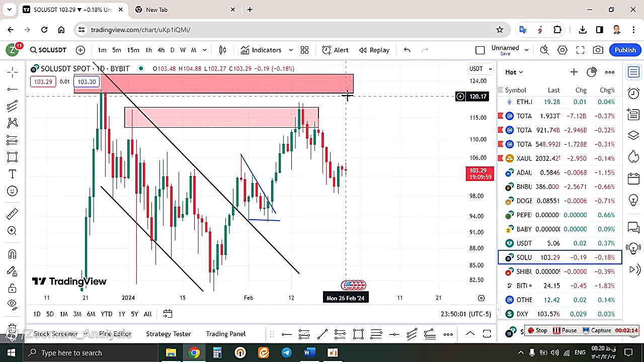Hide all drawings with eye icon
Screen dimensions: 644x362
click(x=13, y=304)
